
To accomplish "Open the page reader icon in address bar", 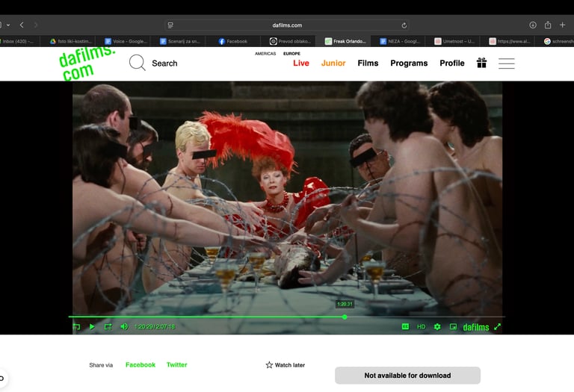I will coord(170,25).
